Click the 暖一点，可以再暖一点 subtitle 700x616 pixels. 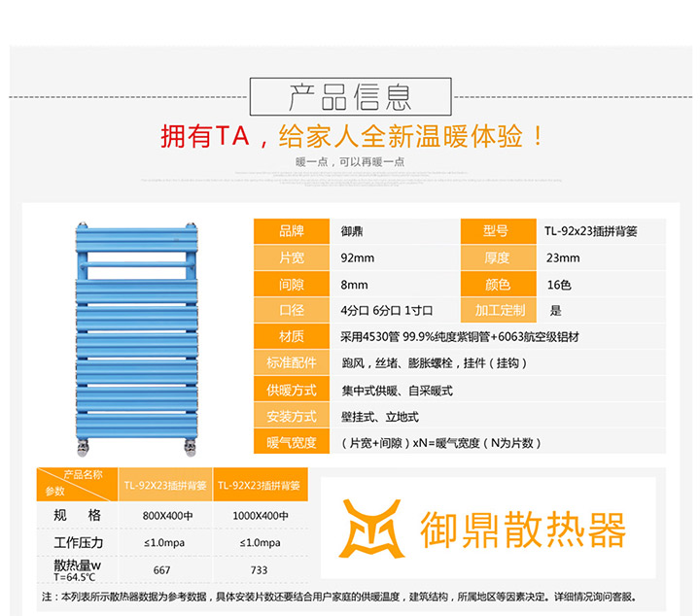click(x=350, y=162)
